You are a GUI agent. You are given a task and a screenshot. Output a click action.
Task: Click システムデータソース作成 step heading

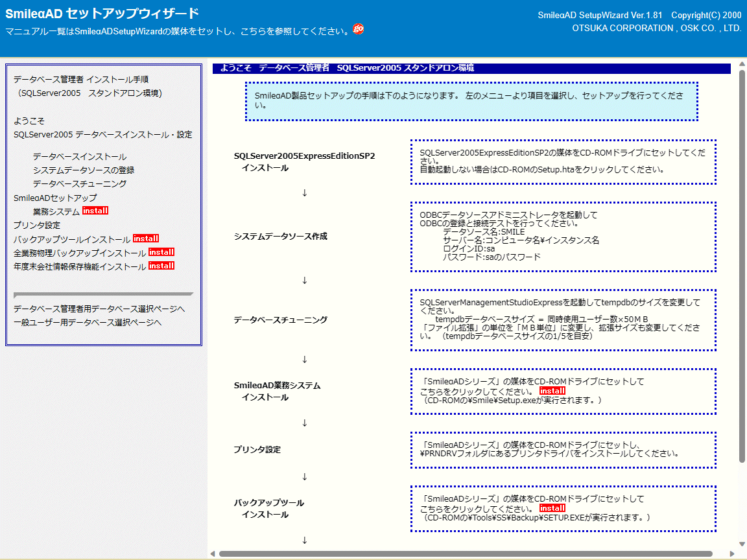(x=281, y=236)
